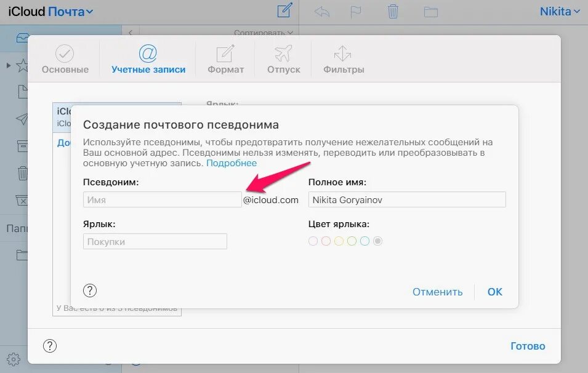
Task: Click the reply arrow icon
Action: tap(322, 12)
